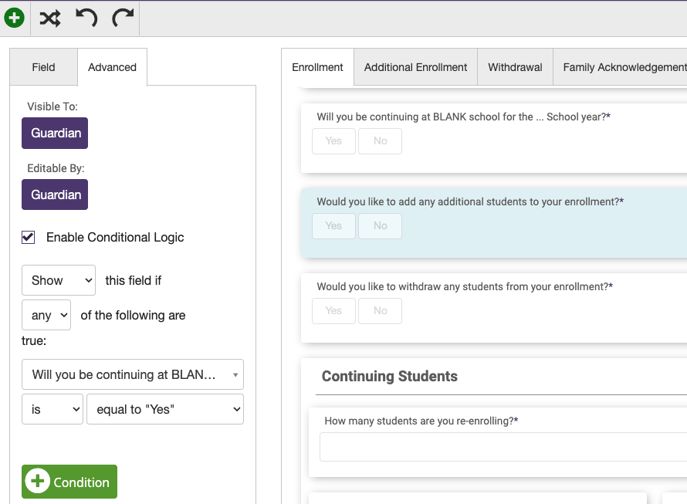
Task: Select Yes for continuing at BLANK school
Action: pos(334,141)
